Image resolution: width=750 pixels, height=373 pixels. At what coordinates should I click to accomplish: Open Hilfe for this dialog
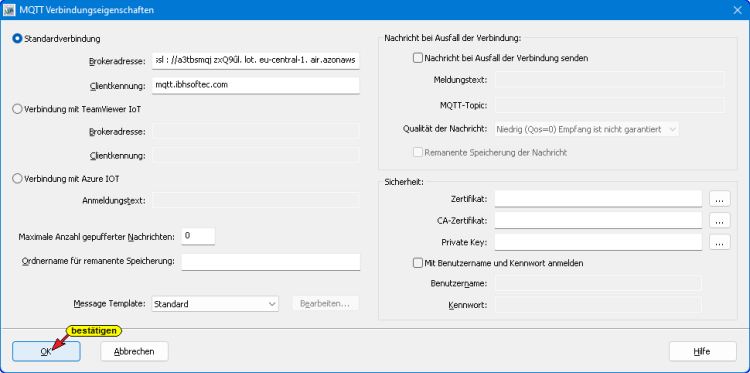[x=702, y=351]
